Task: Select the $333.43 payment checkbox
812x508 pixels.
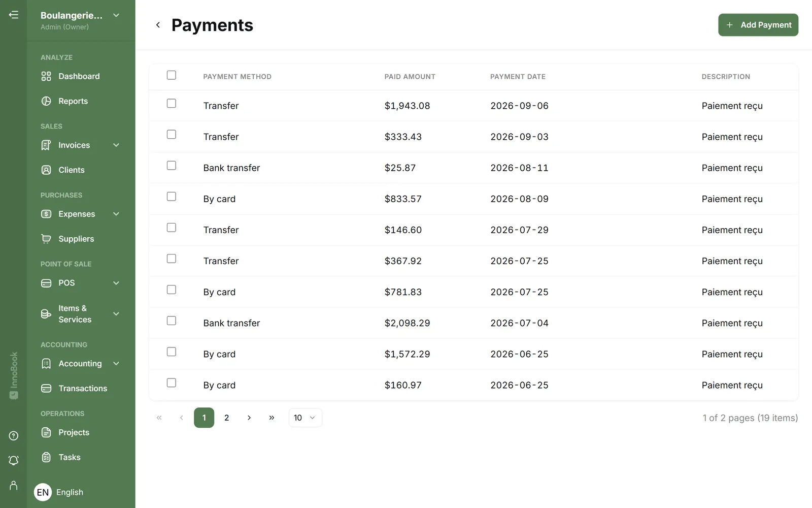Action: [172, 135]
